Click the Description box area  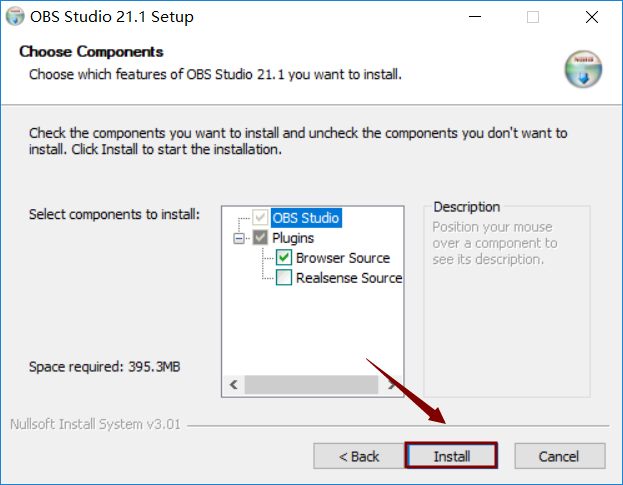(x=507, y=300)
